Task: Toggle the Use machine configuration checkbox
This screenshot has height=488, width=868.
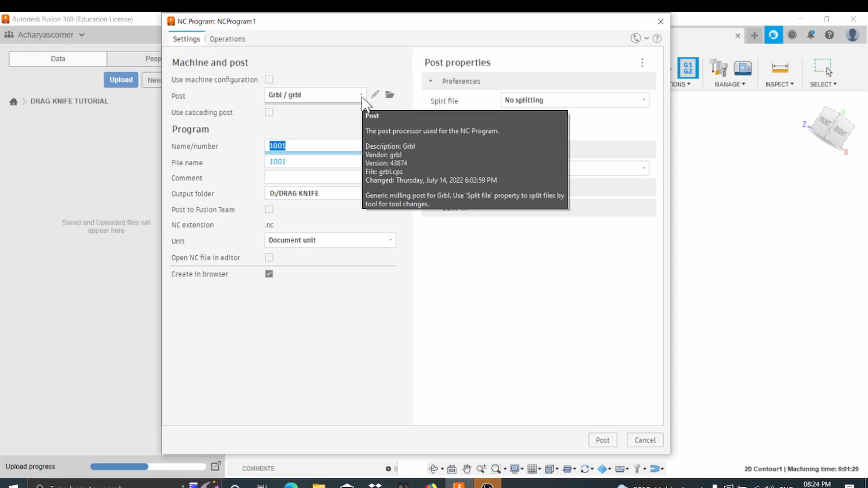Action: pos(269,79)
